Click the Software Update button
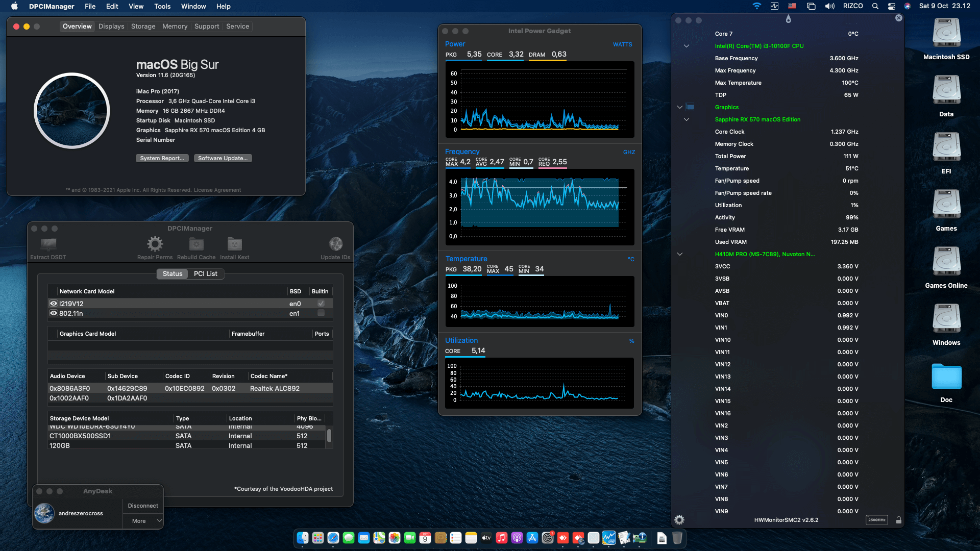The image size is (980, 551). click(223, 158)
